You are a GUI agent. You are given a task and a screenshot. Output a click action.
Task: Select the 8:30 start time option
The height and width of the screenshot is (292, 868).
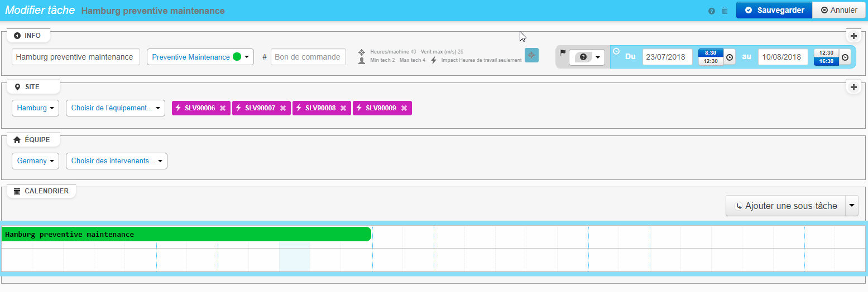(711, 53)
